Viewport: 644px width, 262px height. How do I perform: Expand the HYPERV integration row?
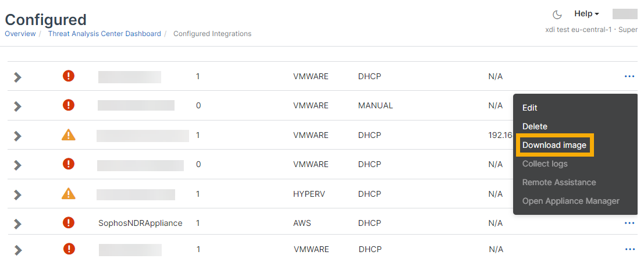pyautogui.click(x=17, y=194)
